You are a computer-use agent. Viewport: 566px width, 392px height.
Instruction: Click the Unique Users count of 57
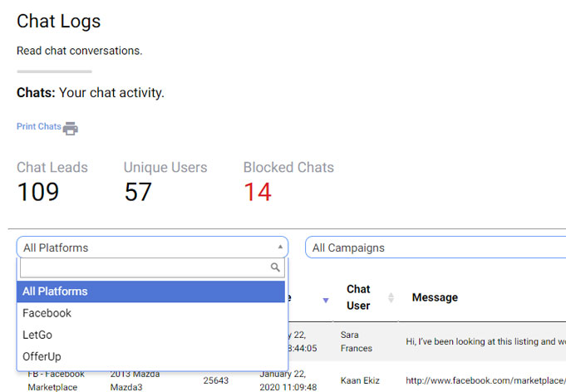[x=138, y=192]
